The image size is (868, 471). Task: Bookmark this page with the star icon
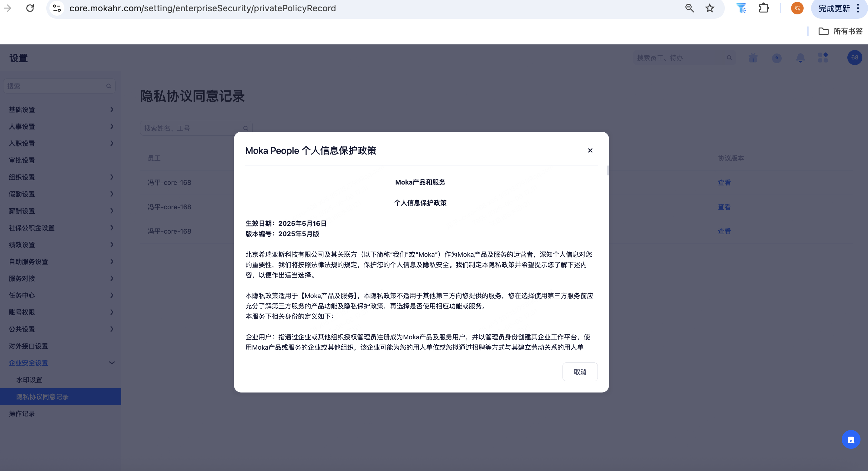click(710, 8)
